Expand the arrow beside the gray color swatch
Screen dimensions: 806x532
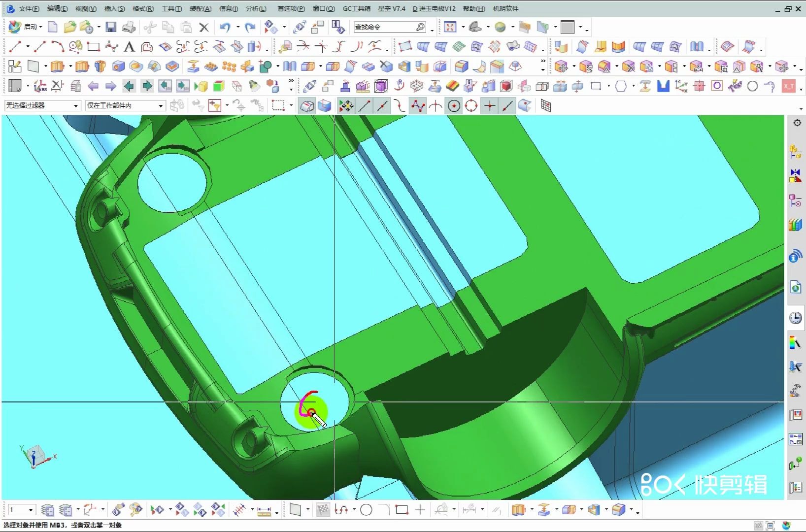(x=580, y=27)
